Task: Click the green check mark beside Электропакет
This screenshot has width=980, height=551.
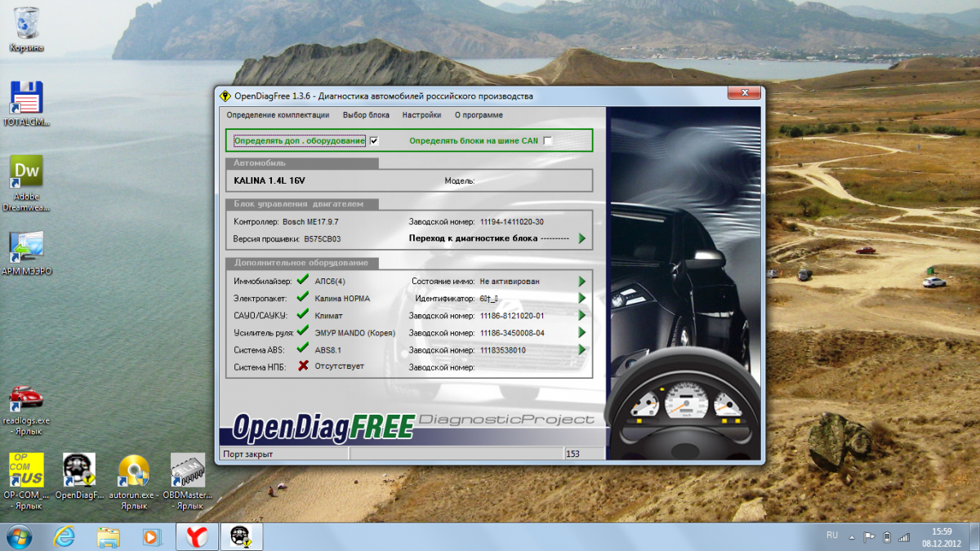Action: click(303, 297)
